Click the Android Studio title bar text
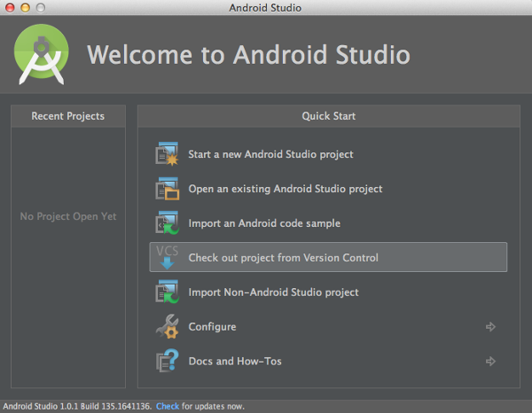 click(x=265, y=7)
